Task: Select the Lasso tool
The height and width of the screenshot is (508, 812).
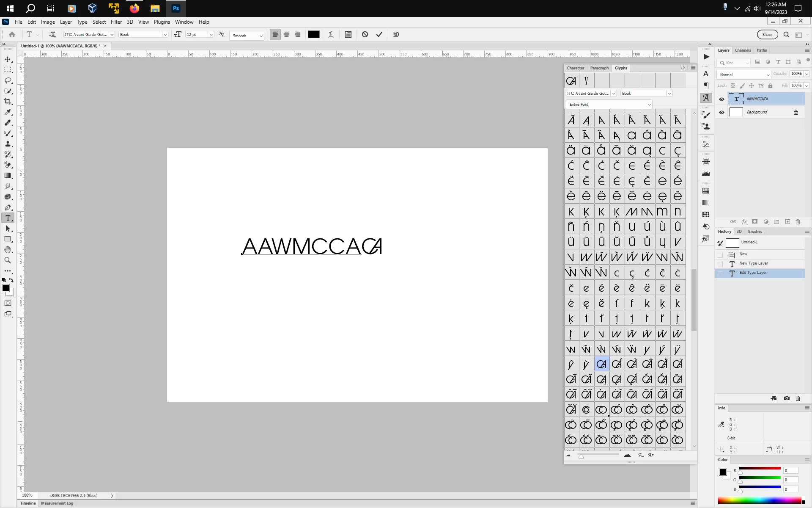Action: pyautogui.click(x=8, y=80)
